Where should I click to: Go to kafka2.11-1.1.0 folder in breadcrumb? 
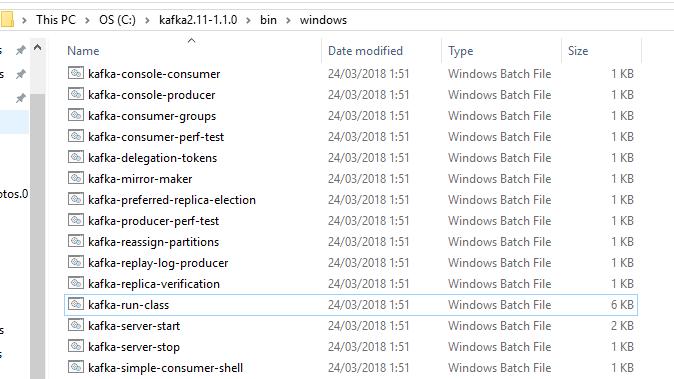point(198,20)
